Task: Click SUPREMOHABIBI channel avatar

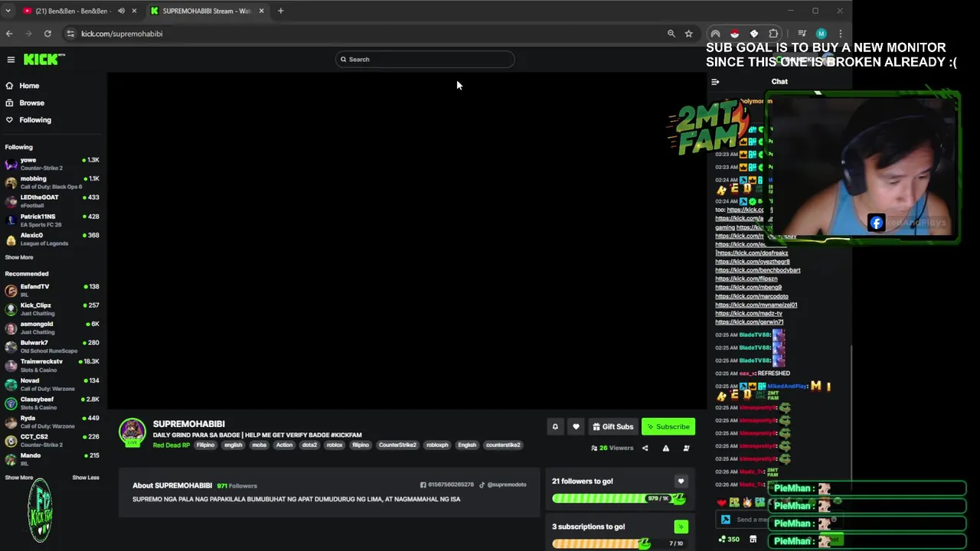Action: (132, 432)
